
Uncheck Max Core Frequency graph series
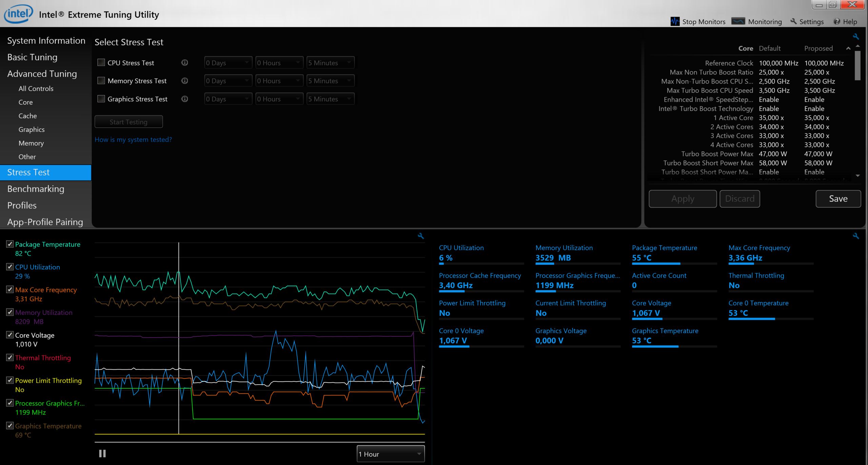click(x=10, y=290)
